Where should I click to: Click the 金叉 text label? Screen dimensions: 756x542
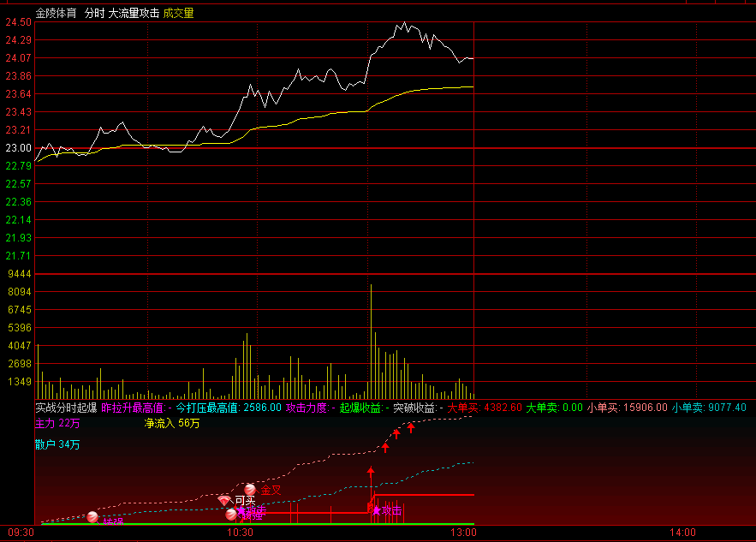[271, 490]
